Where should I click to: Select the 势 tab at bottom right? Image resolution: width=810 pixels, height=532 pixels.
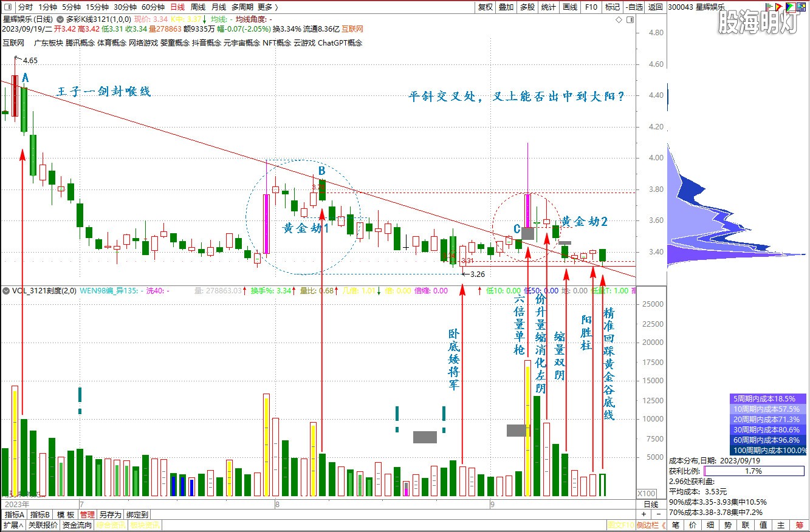point(729,525)
